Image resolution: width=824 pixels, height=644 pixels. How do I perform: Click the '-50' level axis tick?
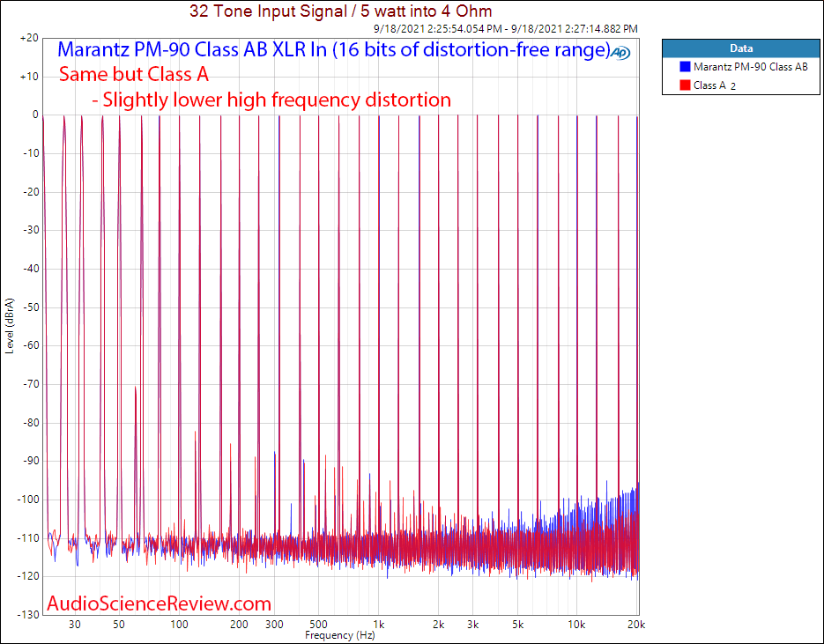[x=30, y=307]
